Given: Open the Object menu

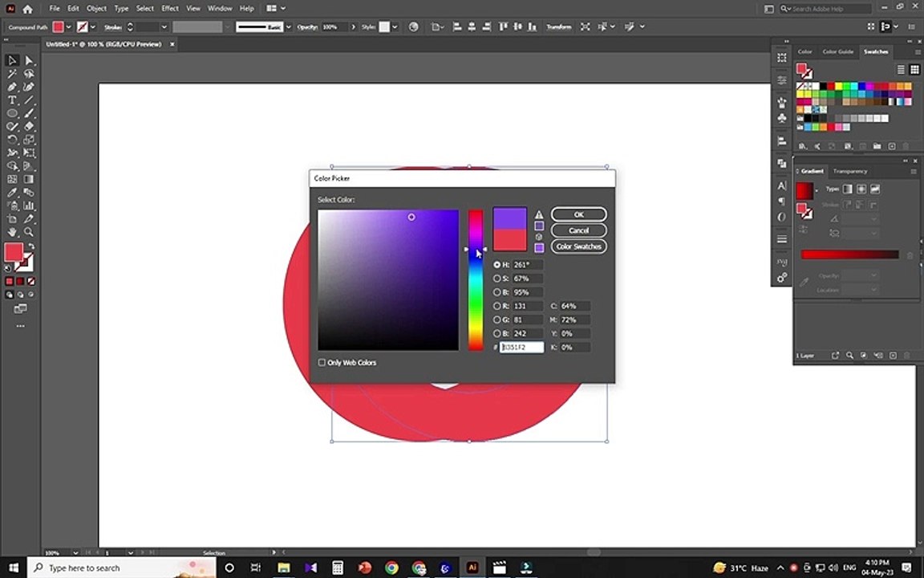Looking at the screenshot, I should [96, 9].
